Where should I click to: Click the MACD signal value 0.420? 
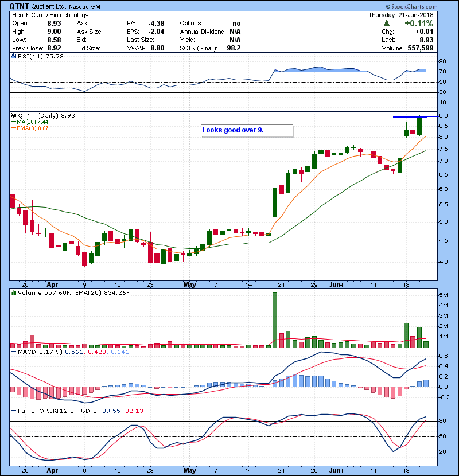click(x=97, y=352)
